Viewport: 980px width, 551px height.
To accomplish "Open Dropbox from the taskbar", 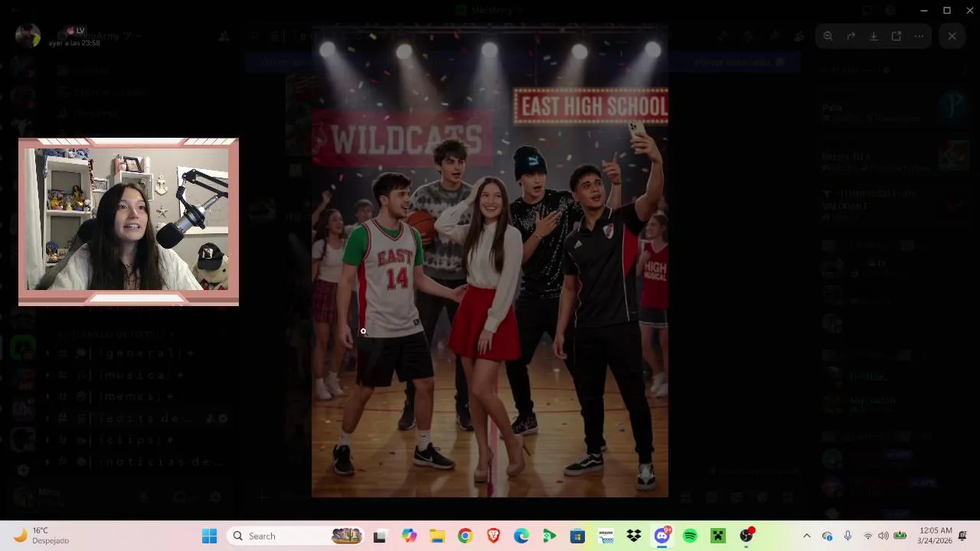I will click(x=633, y=536).
